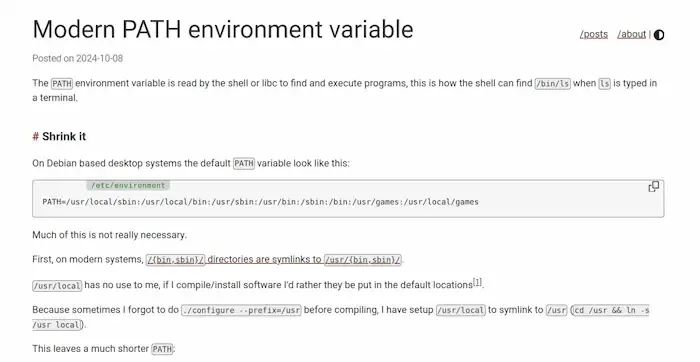Click the /etc/environment filename label

pos(128,185)
